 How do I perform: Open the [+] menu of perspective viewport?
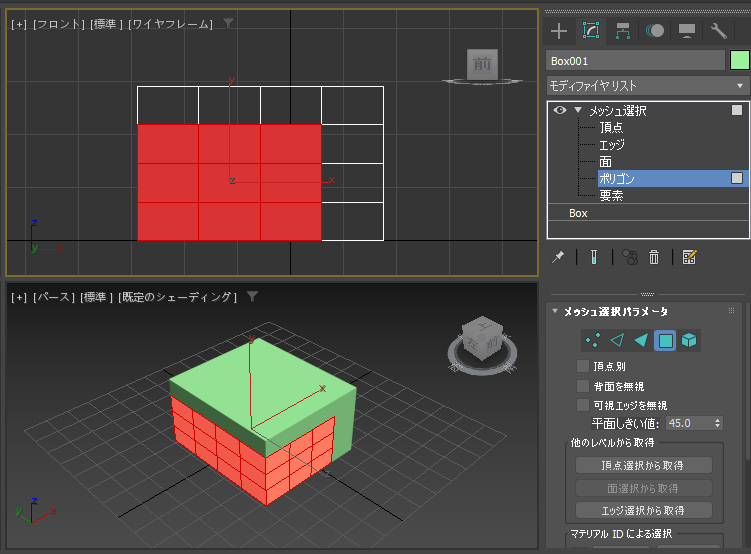pyautogui.click(x=19, y=297)
